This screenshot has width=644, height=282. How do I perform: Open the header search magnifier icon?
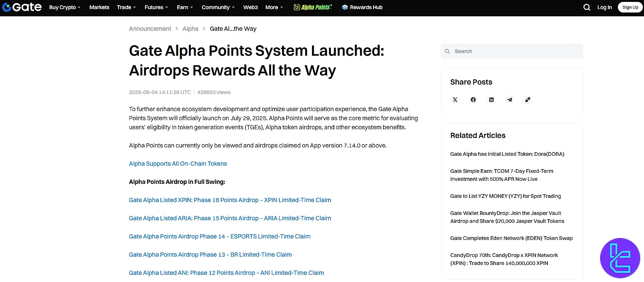(x=587, y=7)
